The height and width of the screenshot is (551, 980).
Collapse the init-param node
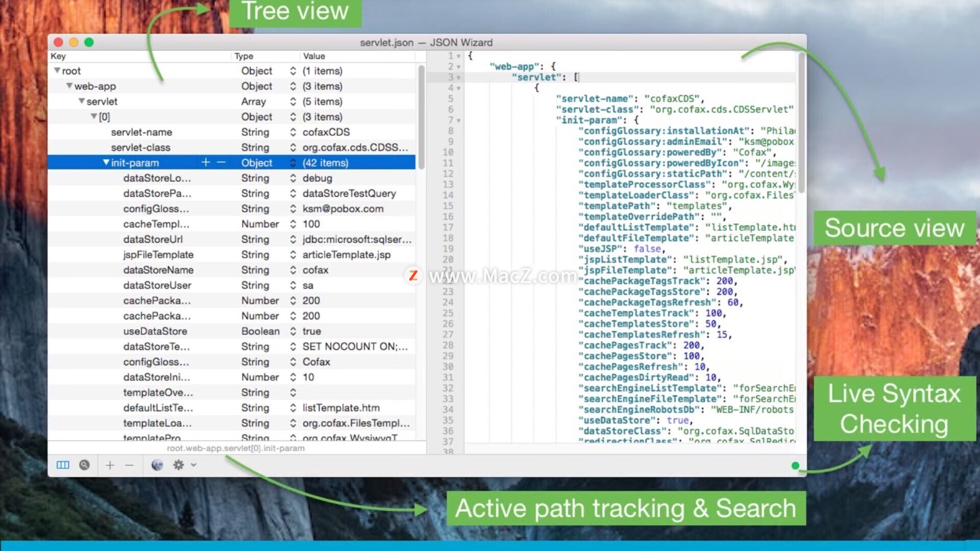click(x=106, y=162)
